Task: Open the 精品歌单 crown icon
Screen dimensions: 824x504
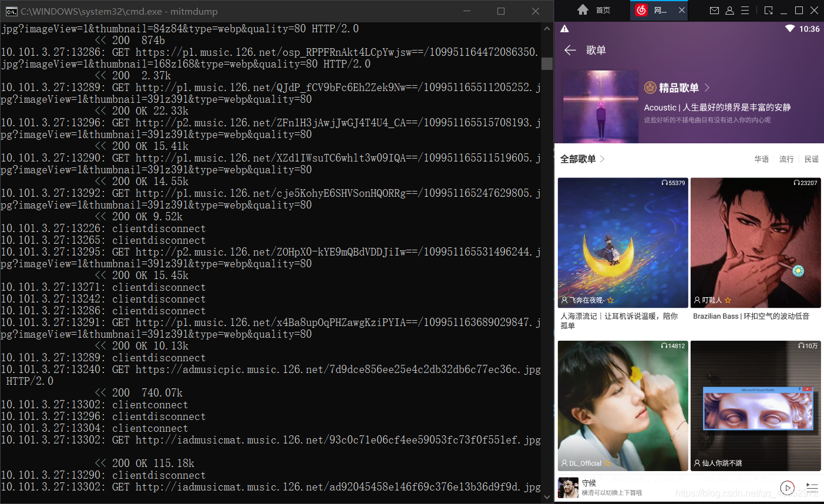Action: tap(650, 88)
